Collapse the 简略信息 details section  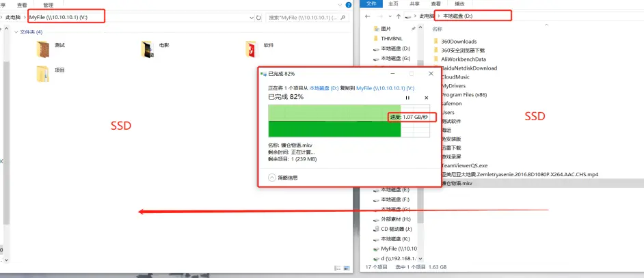272,177
